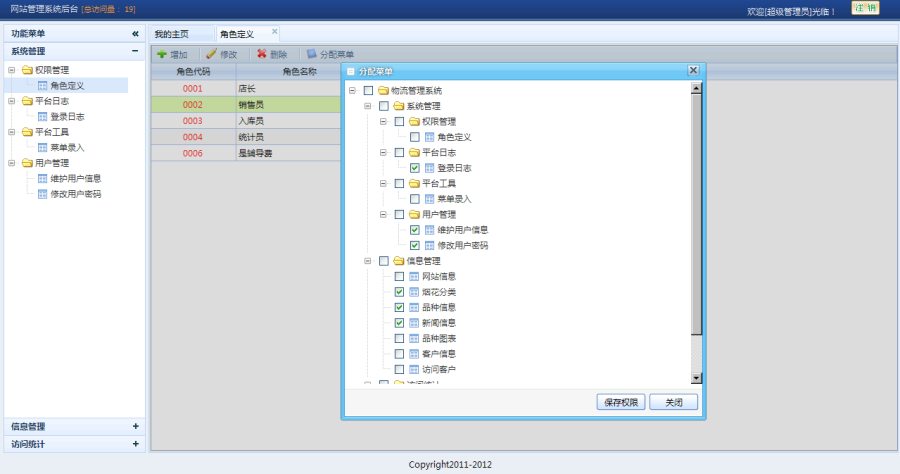
Task: Click the red X 删除 toolbar icon
Action: click(262, 54)
